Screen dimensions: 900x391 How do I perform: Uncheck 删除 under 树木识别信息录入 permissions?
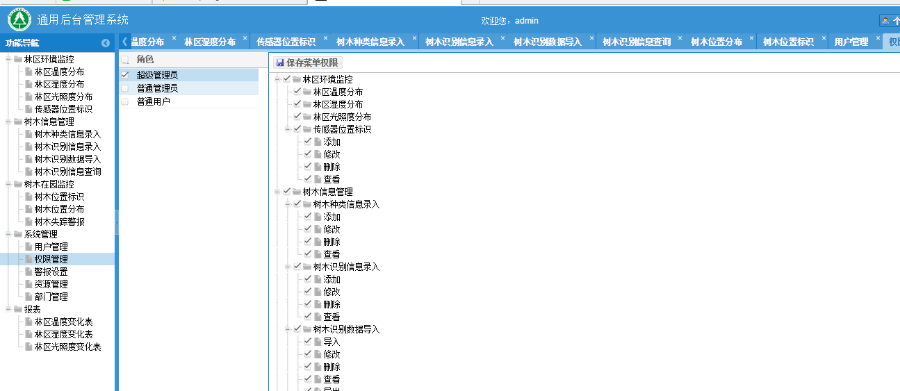point(308,304)
